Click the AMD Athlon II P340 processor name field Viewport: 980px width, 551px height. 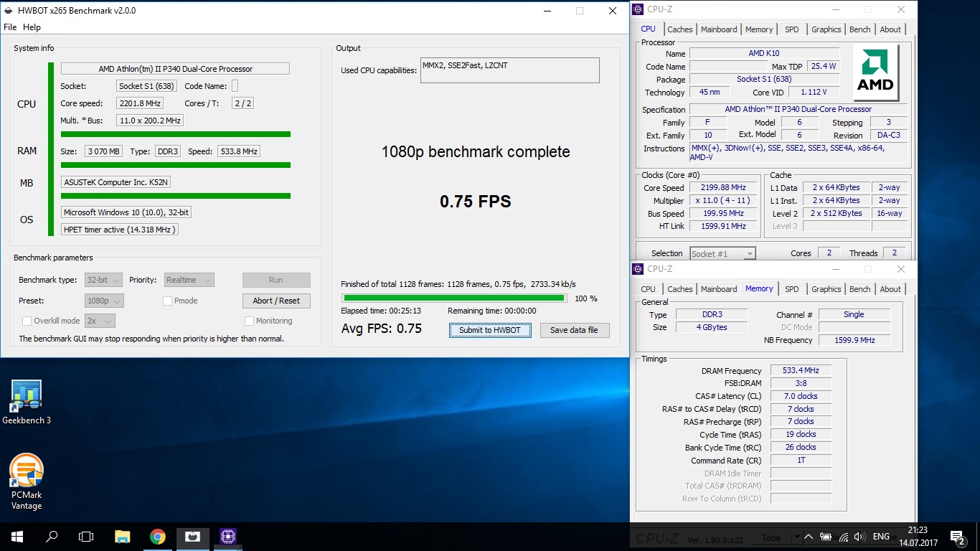[175, 69]
